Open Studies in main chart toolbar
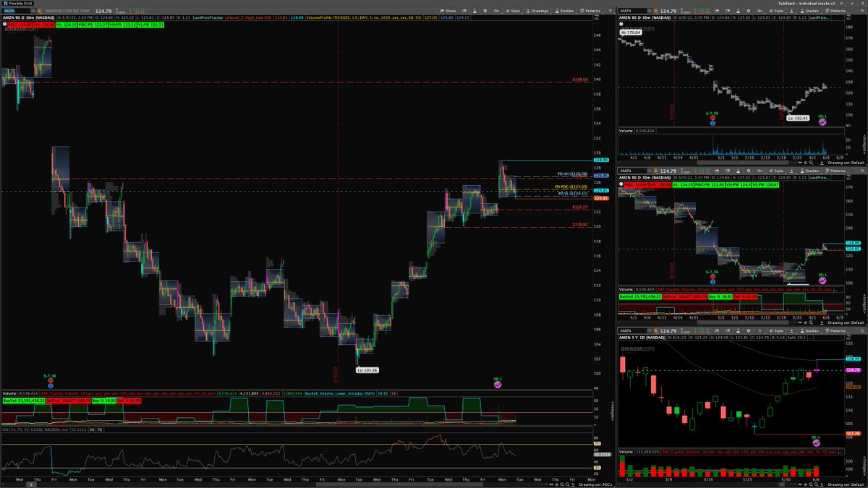868x488 pixels. click(565, 11)
